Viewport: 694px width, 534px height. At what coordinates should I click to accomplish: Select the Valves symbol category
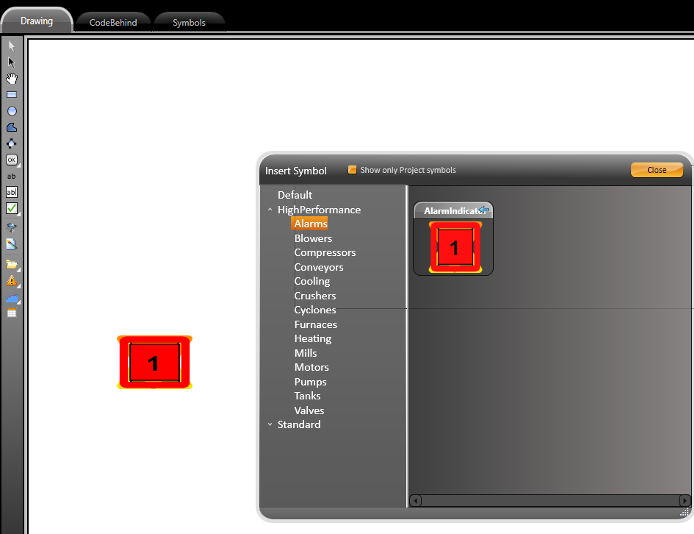pyautogui.click(x=309, y=410)
